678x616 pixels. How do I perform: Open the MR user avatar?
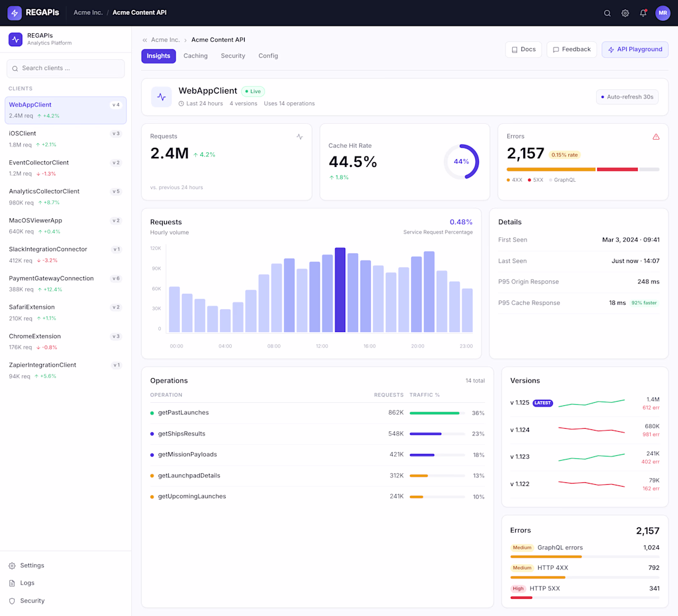point(663,13)
